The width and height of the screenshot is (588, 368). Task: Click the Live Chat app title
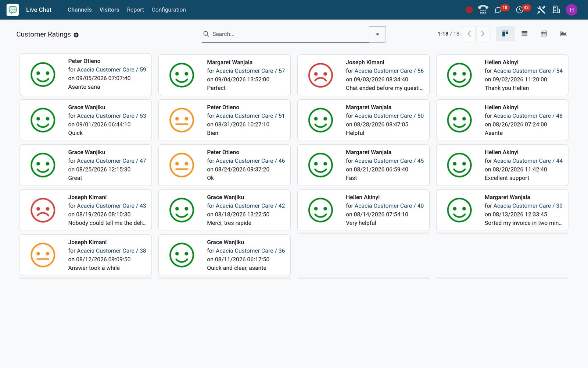coord(39,10)
